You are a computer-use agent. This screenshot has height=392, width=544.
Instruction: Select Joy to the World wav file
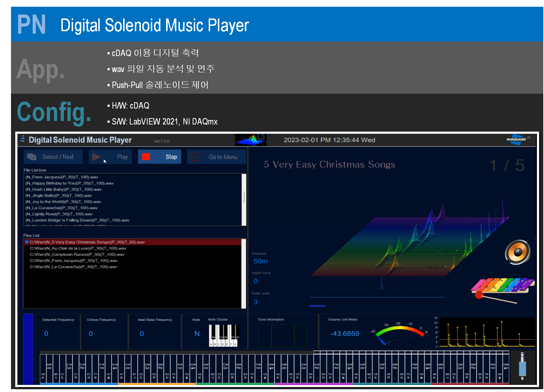[63, 201]
